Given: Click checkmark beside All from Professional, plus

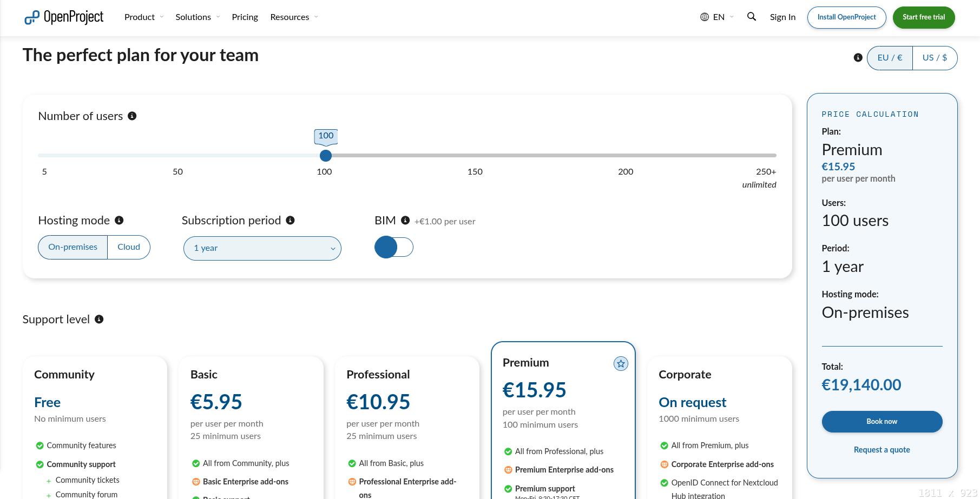Looking at the screenshot, I should pos(508,451).
